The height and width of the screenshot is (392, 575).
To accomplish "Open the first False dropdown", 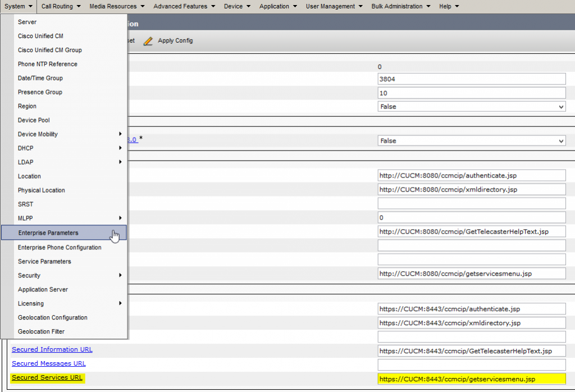I will (472, 107).
